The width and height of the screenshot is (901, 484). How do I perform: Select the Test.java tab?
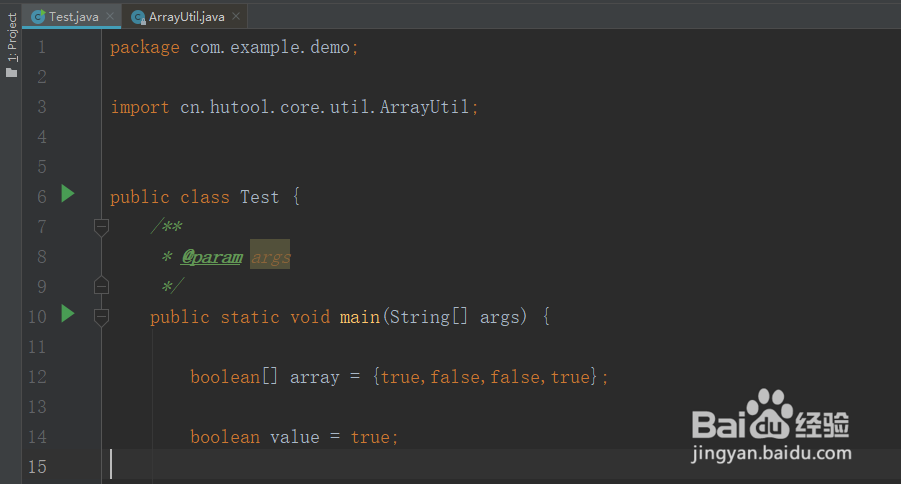point(73,17)
